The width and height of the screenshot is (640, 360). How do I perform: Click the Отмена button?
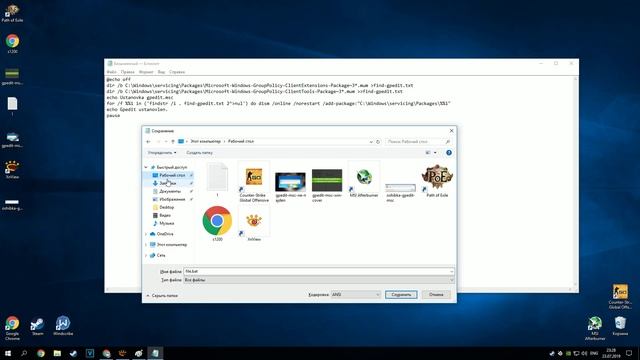click(436, 295)
